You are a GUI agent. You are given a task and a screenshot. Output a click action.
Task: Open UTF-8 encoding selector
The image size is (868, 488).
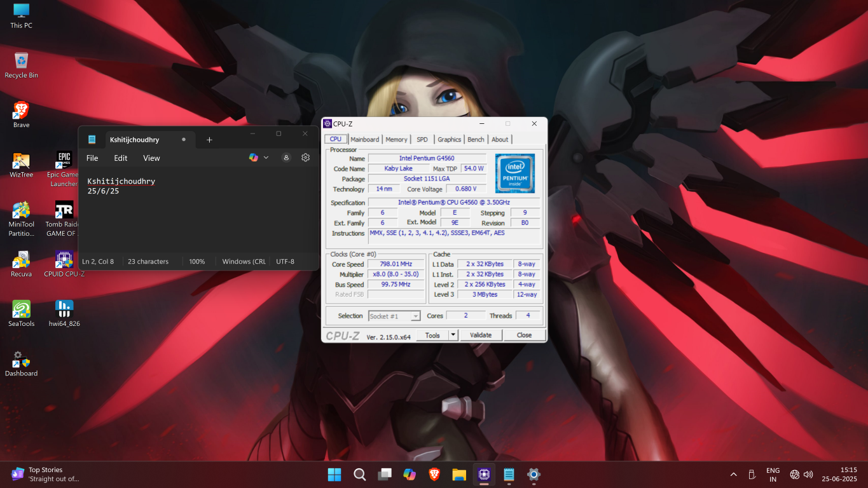point(285,261)
